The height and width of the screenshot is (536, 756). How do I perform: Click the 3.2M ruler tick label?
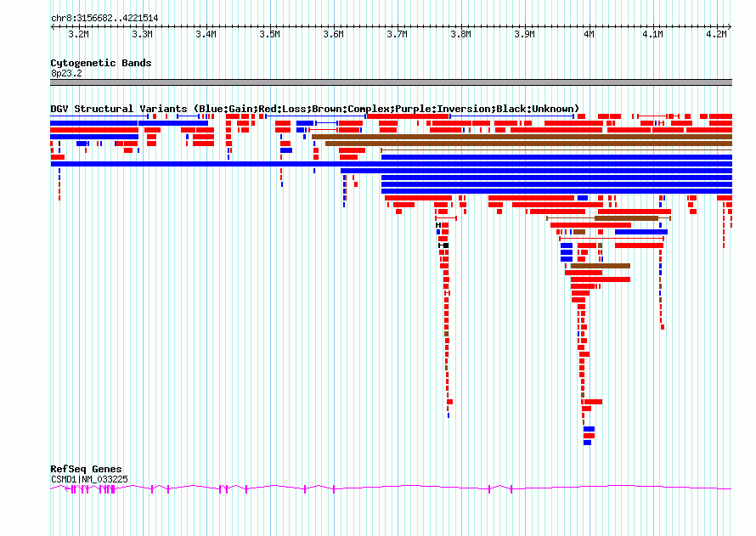pyautogui.click(x=79, y=34)
